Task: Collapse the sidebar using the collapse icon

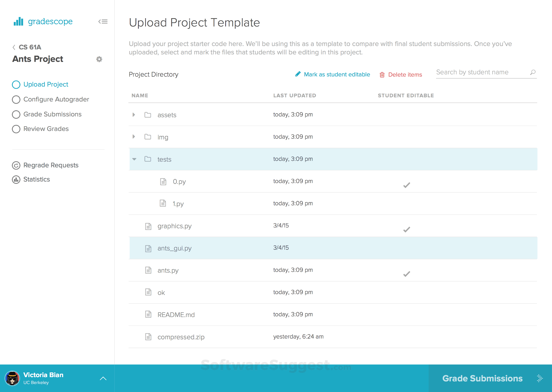Action: [103, 22]
